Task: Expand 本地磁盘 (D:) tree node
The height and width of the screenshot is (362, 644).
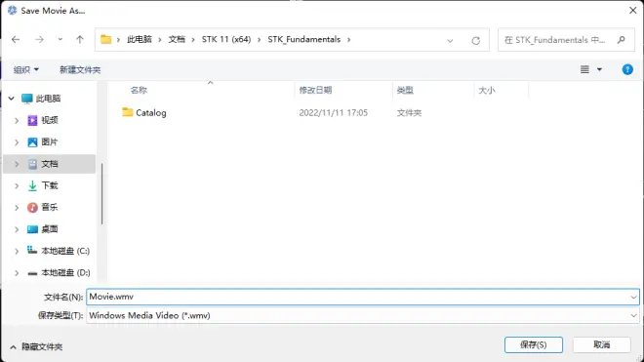Action: tap(17, 273)
